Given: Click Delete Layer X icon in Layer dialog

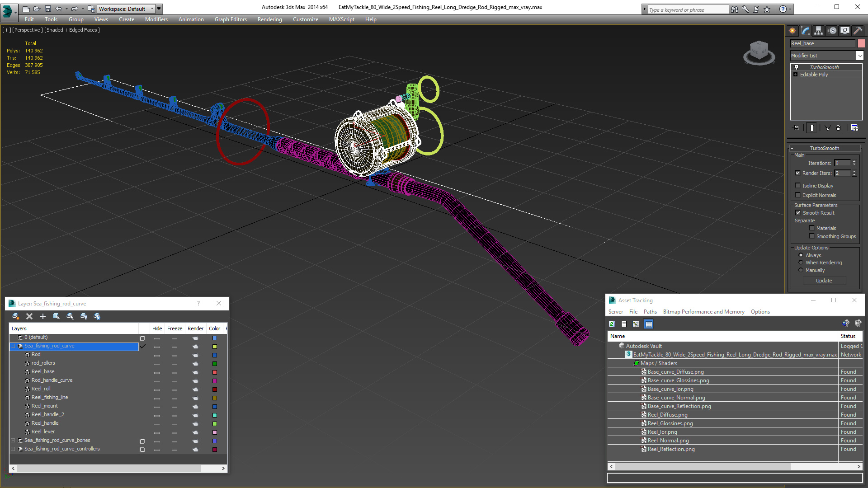Looking at the screenshot, I should tap(29, 316).
